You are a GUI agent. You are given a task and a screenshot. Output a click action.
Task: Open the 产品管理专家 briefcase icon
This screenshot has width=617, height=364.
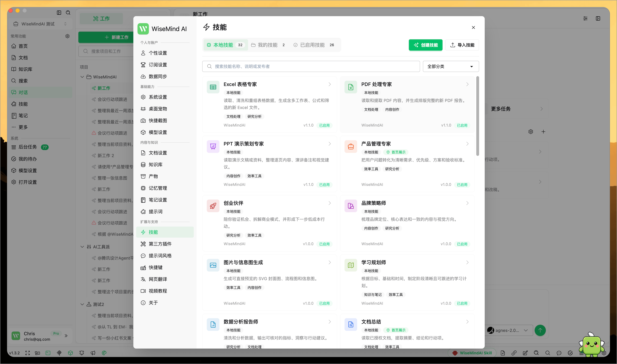[x=351, y=146]
